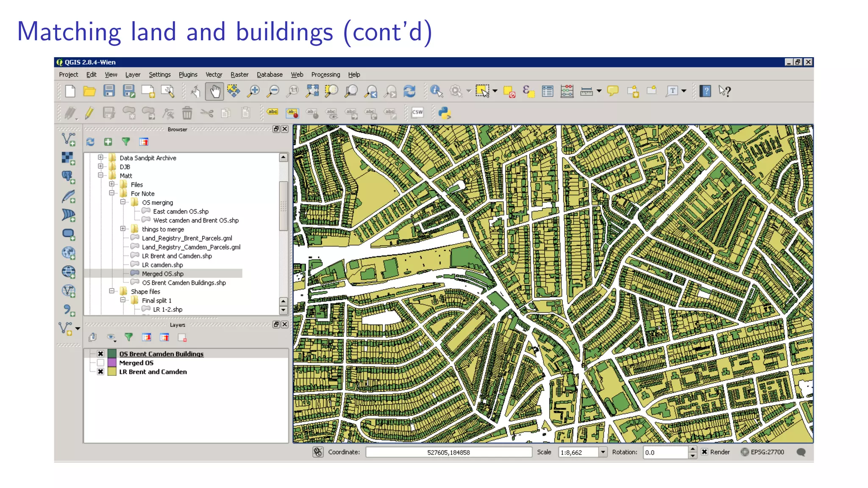Open the Raster menu
The width and height of the screenshot is (868, 488).
pos(239,75)
